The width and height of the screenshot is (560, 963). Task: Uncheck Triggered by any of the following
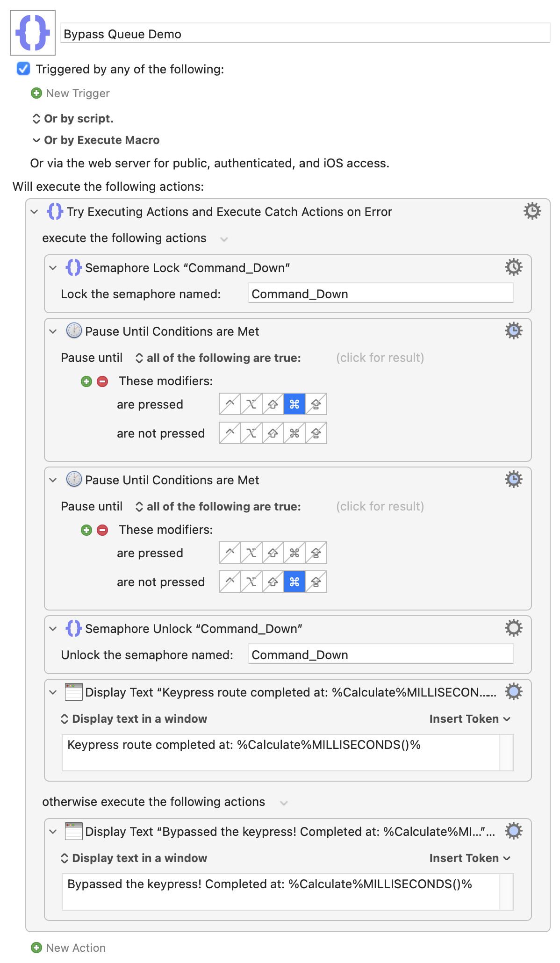(x=23, y=69)
